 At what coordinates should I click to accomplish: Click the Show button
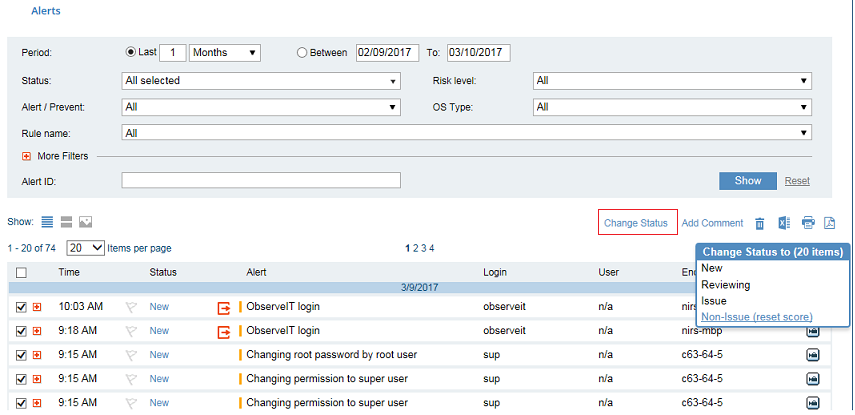[747, 180]
